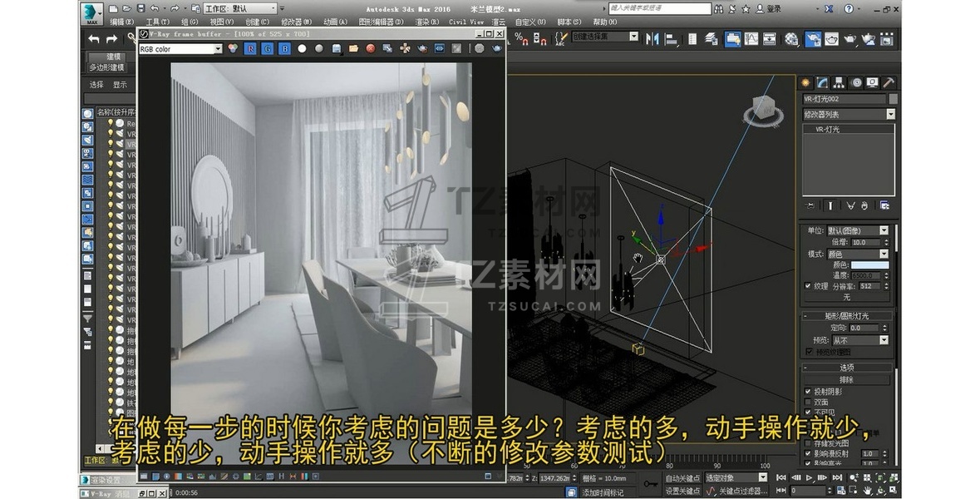Collapse the 矩形/圆形灯光 rollout
The height and width of the screenshot is (499, 980).
(x=847, y=316)
